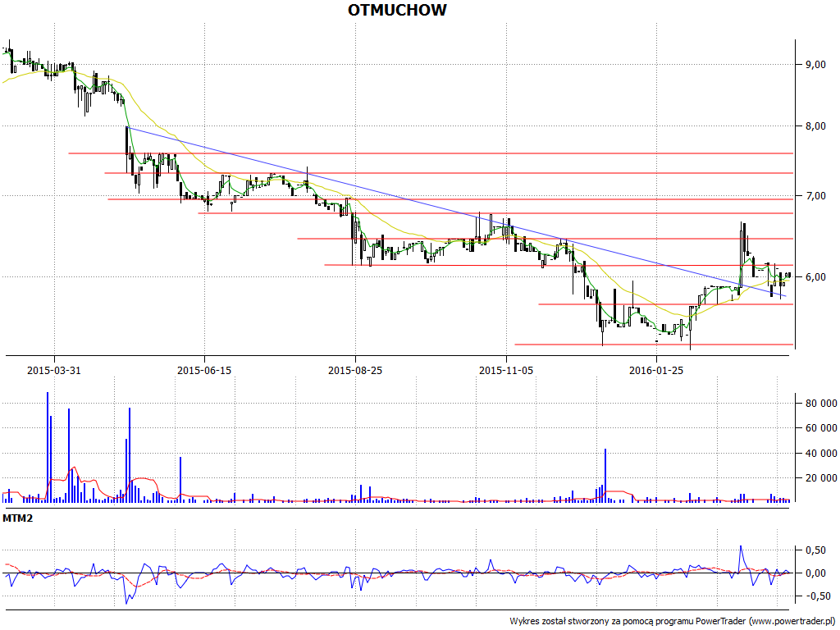Click the 7,00 price axis label

pyautogui.click(x=815, y=195)
